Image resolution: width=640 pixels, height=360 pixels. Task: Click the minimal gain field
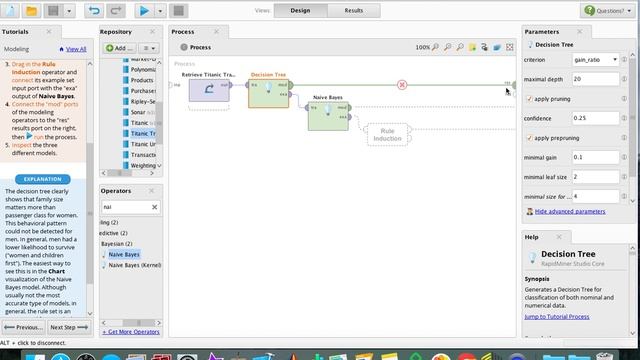(596, 157)
